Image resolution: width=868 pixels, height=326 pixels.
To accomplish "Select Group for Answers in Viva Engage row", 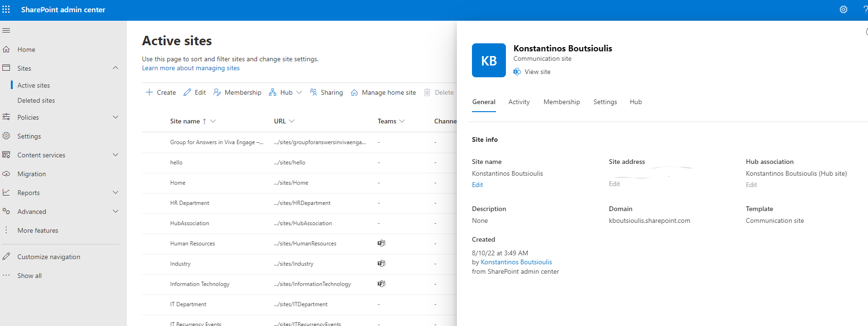I will (x=299, y=142).
